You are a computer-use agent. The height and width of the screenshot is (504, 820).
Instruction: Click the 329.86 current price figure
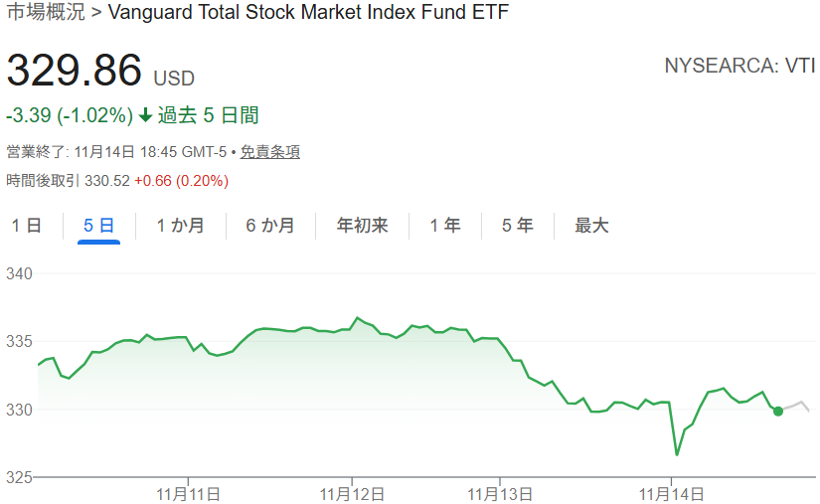(x=75, y=71)
